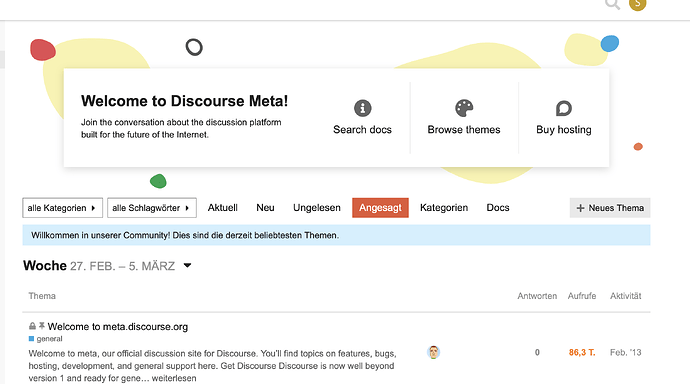Open the search magnifier icon
Screen dimensions: 690x384
click(x=613, y=4)
